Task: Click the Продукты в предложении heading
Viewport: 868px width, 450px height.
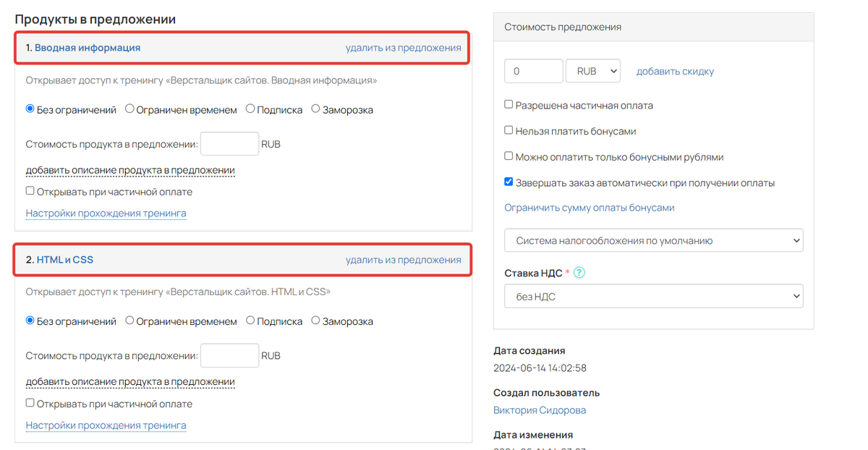Action: 95,20
